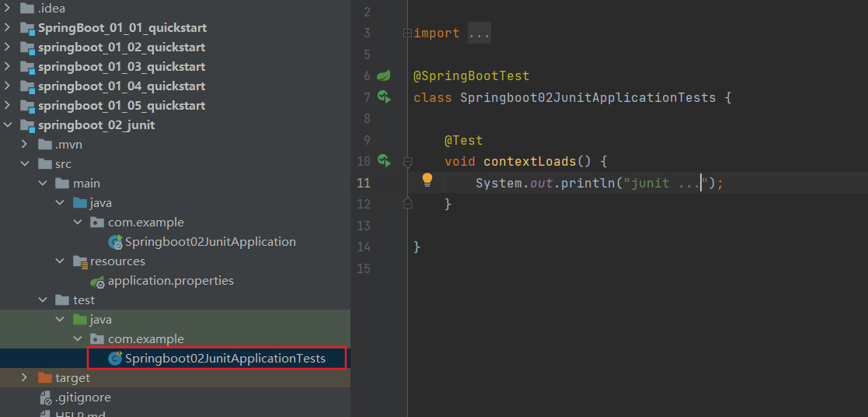Image resolution: width=868 pixels, height=417 pixels.
Task: Click the @Test annotation
Action: 463,141
